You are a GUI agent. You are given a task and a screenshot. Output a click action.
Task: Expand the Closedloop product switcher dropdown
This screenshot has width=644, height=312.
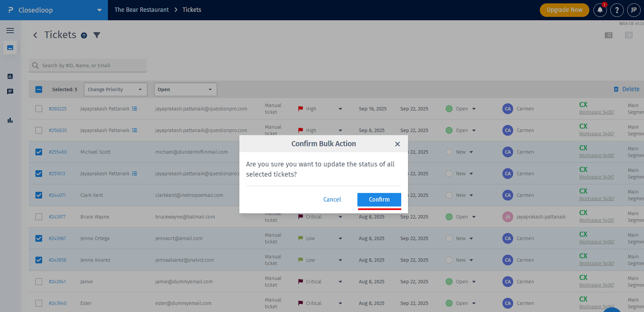point(99,10)
